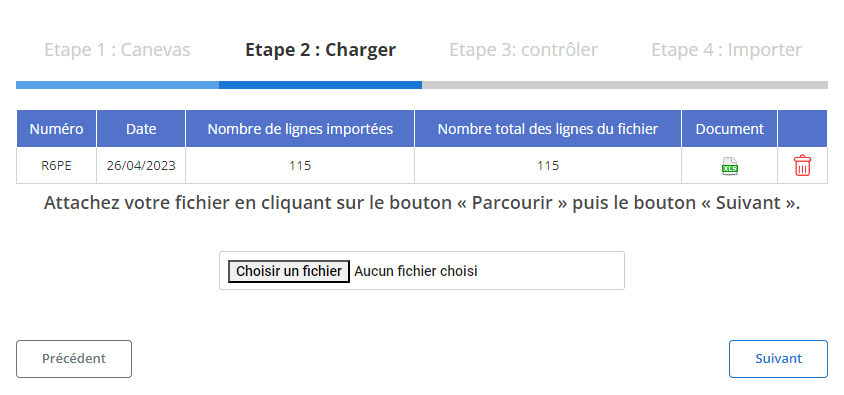Click the Numéro column header
Image resolution: width=844 pixels, height=395 pixels.
click(57, 129)
